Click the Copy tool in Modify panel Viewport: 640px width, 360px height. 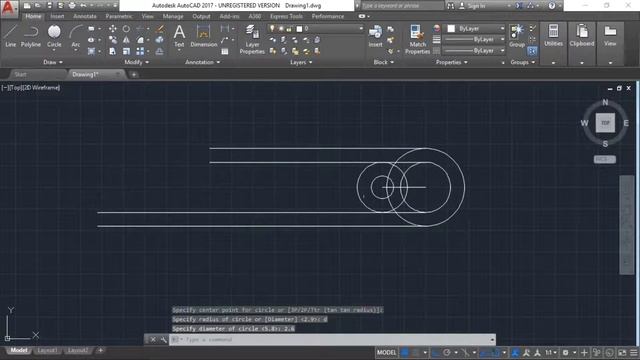113,40
